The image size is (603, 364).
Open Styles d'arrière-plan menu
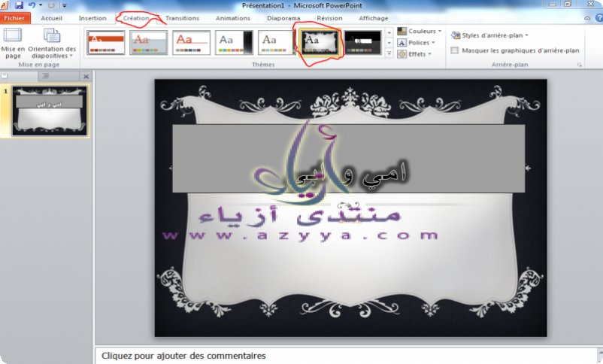(x=489, y=35)
